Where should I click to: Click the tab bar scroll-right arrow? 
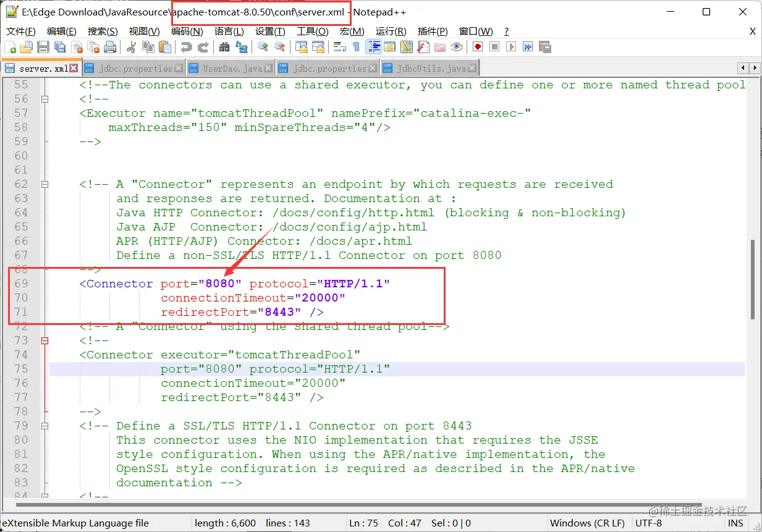755,69
